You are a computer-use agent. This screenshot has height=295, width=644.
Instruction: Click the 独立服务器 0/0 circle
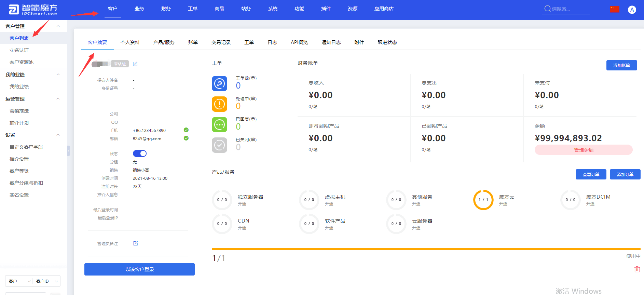(222, 200)
